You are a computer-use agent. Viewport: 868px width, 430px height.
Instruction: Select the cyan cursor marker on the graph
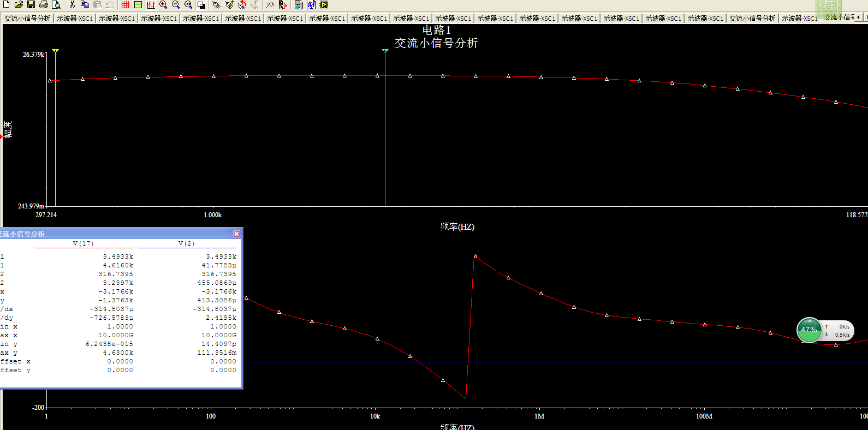click(x=385, y=51)
